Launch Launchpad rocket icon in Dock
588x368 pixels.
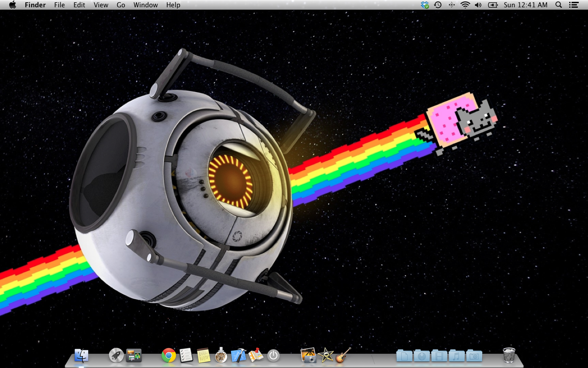click(x=116, y=355)
